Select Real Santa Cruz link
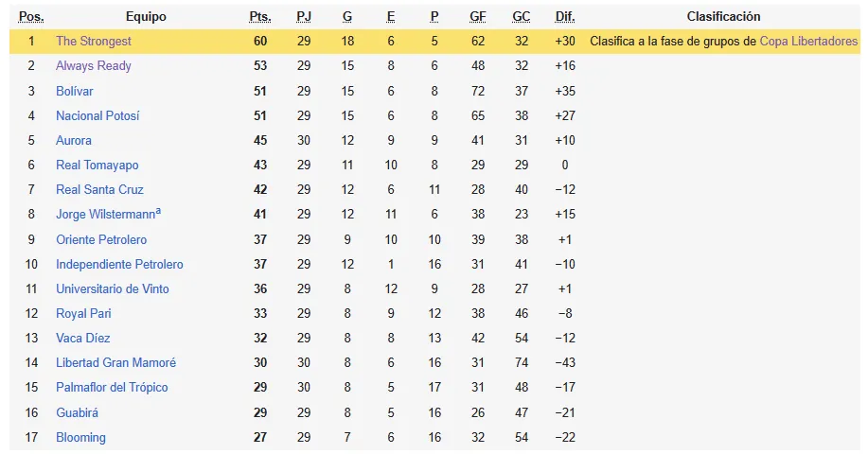868x454 pixels. pos(99,190)
